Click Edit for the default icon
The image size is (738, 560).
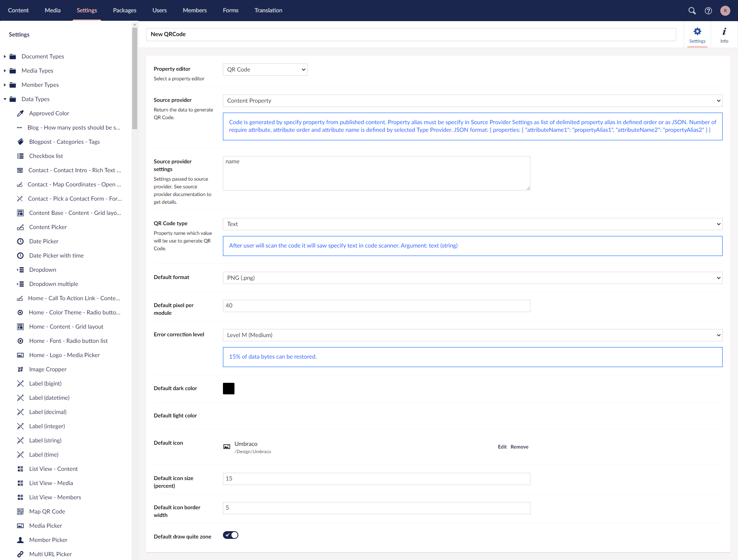click(x=502, y=447)
